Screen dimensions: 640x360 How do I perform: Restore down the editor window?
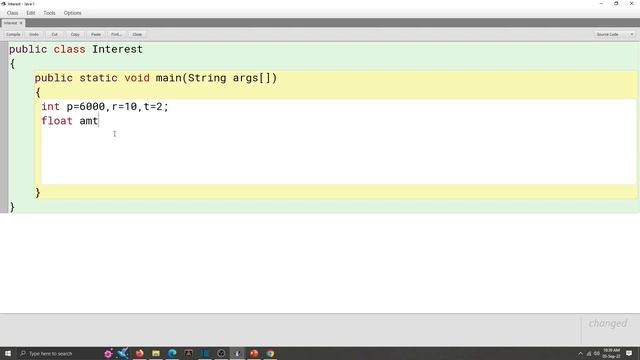point(616,4)
